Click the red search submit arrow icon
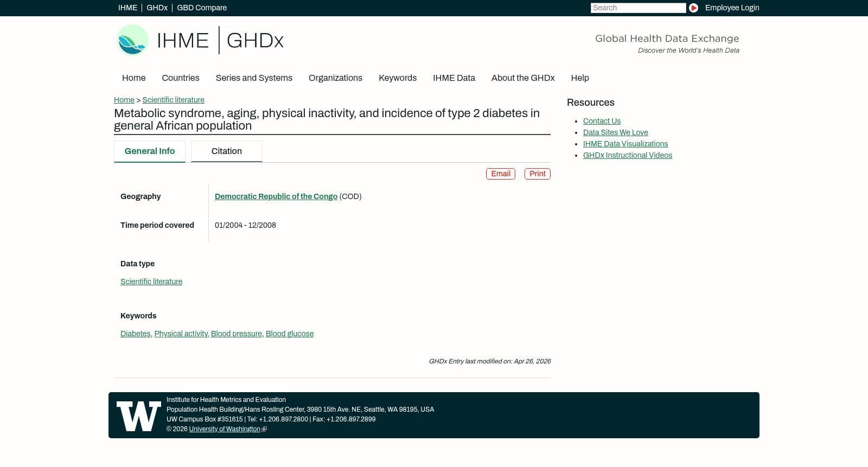This screenshot has height=467, width=868. pyautogui.click(x=693, y=8)
